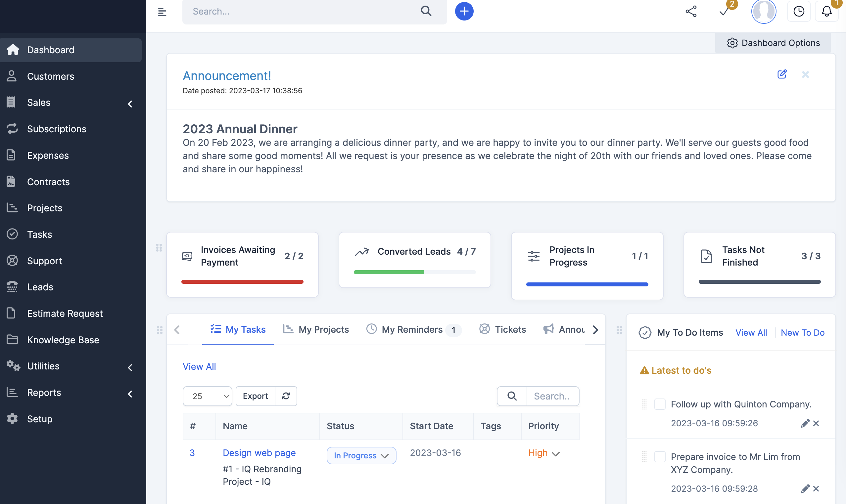
Task: Open the share icon in top bar
Action: [x=691, y=11]
